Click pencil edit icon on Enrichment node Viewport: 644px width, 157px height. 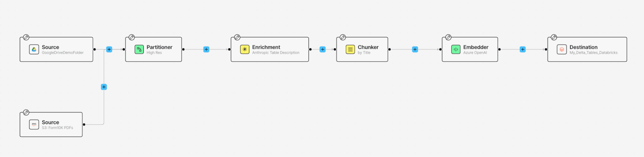(x=237, y=37)
